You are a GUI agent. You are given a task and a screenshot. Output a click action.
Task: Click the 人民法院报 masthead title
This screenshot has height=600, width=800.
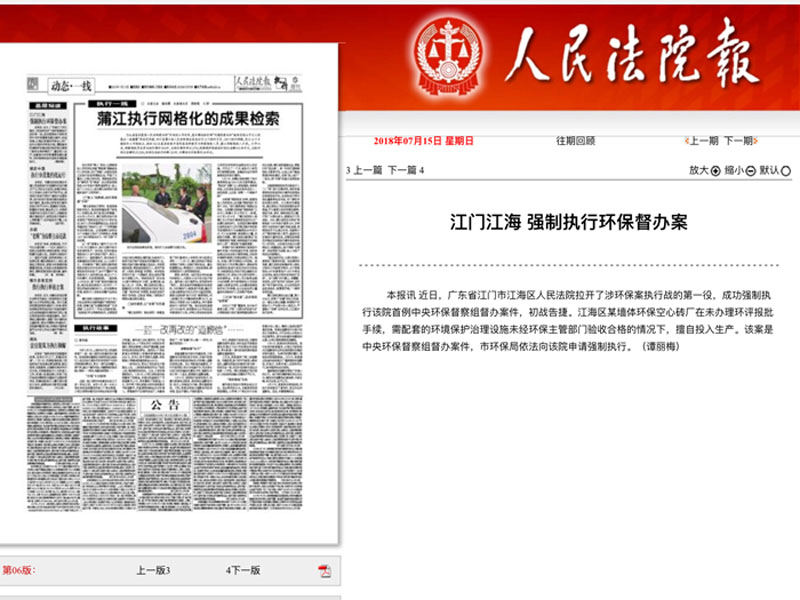click(631, 55)
